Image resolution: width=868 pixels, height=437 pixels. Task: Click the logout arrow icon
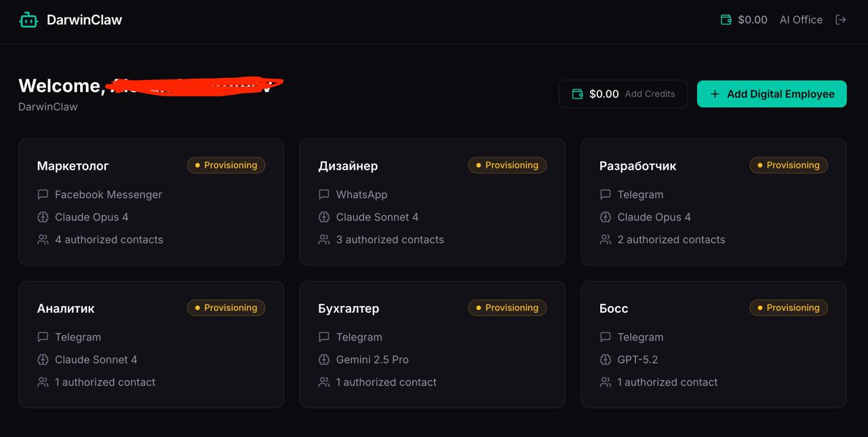pyautogui.click(x=841, y=20)
